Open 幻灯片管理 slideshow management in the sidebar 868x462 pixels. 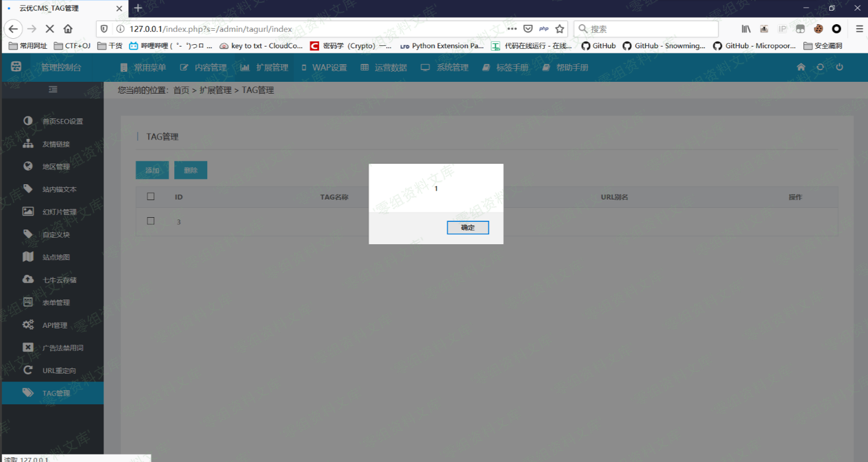(x=59, y=212)
